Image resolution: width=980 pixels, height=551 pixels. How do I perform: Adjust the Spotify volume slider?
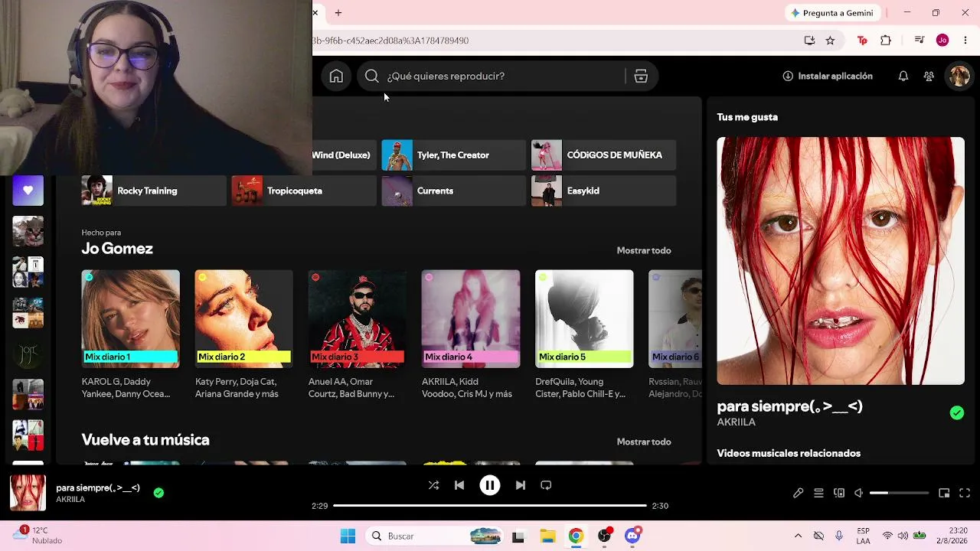point(899,493)
